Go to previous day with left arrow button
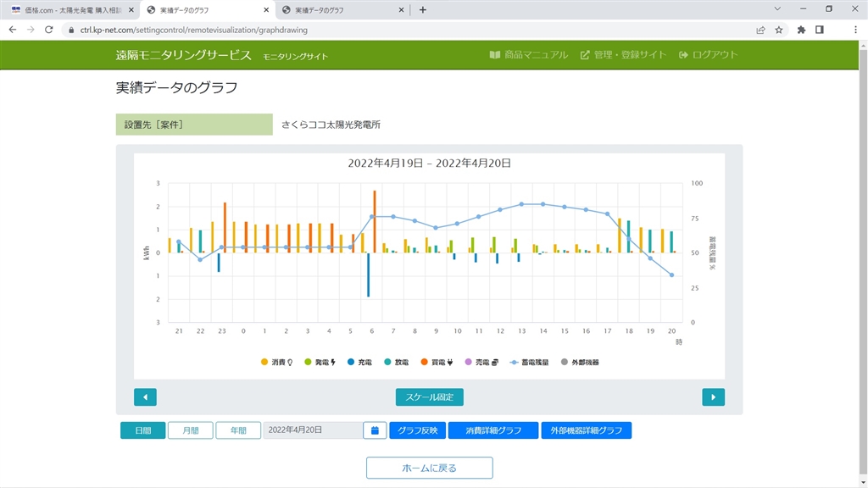868x488 pixels. pos(145,396)
